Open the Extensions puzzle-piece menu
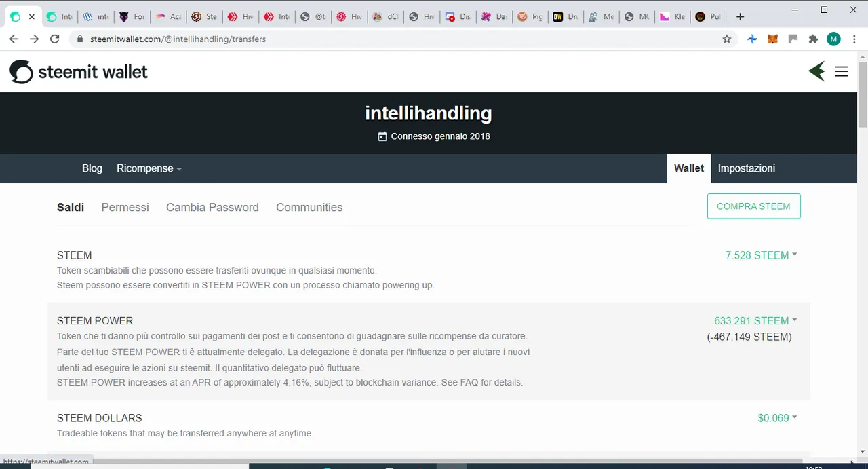This screenshot has width=868, height=469. (813, 39)
